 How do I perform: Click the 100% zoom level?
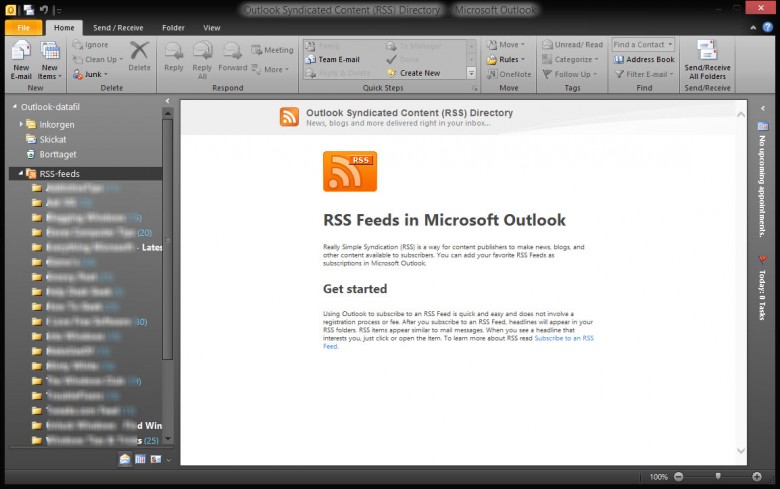click(659, 477)
